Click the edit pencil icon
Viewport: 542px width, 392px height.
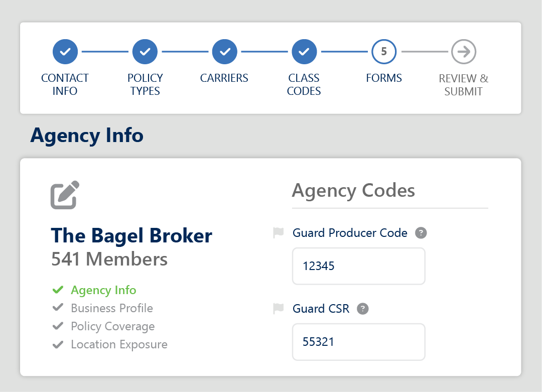tap(65, 195)
